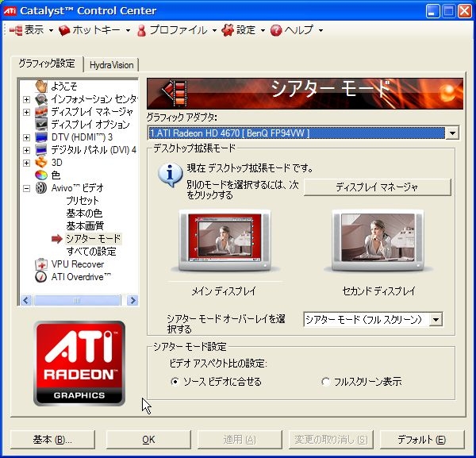Select フルスクリーン表示 radio button
Image resolution: width=476 pixels, height=458 pixels.
325,382
